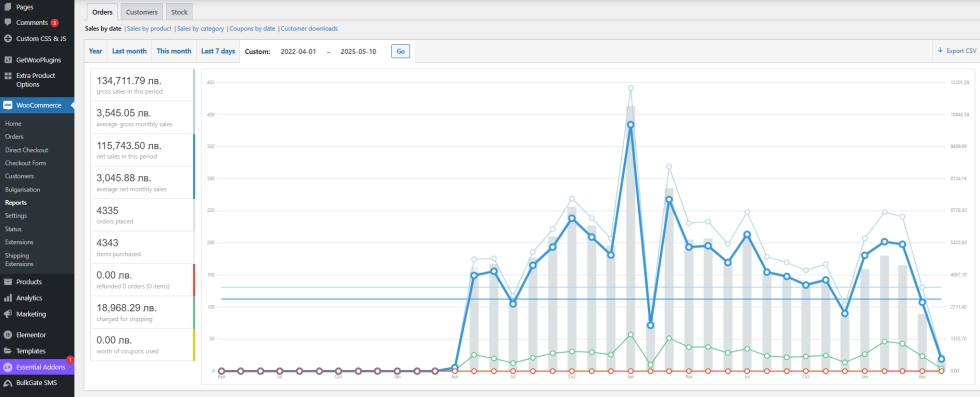
Task: Open Customer downloads report
Action: coord(309,29)
